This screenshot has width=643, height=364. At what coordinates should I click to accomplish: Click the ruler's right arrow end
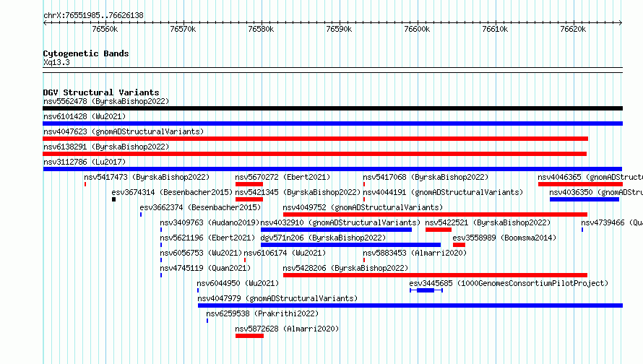[621, 23]
